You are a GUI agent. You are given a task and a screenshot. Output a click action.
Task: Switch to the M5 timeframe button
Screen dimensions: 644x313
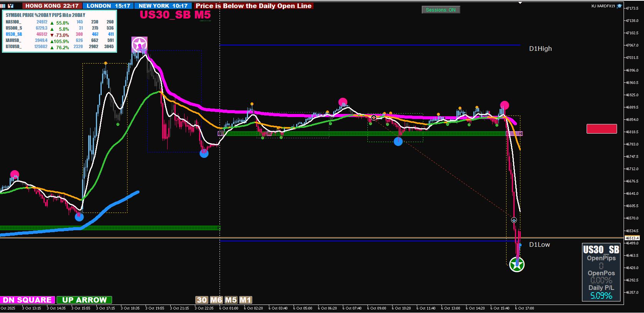click(x=231, y=300)
